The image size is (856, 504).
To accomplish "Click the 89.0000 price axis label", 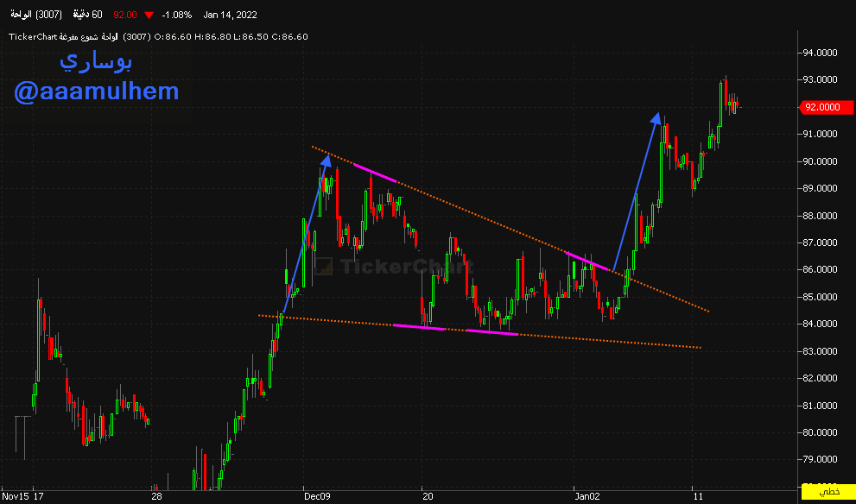I will coord(819,188).
